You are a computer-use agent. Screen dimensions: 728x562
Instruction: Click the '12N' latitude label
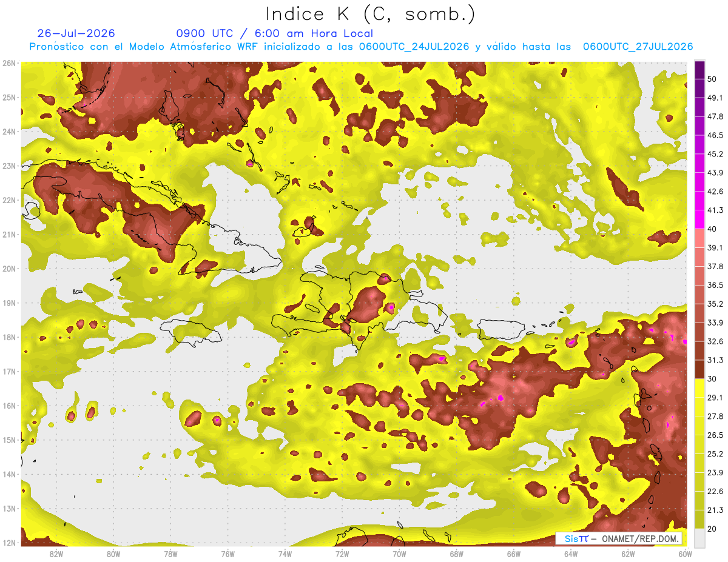9,543
